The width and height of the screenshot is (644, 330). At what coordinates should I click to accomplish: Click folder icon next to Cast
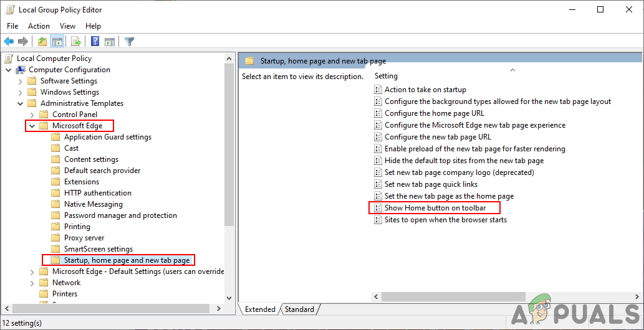55,148
